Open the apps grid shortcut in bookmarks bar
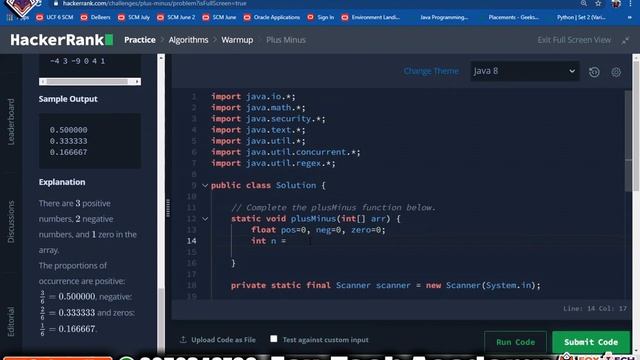640x360 pixels. coord(10,18)
